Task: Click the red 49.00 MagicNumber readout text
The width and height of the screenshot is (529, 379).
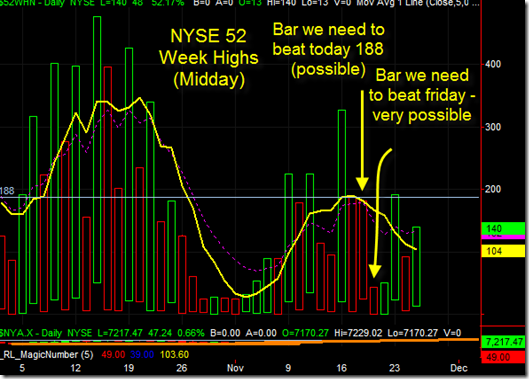Action: [113, 355]
